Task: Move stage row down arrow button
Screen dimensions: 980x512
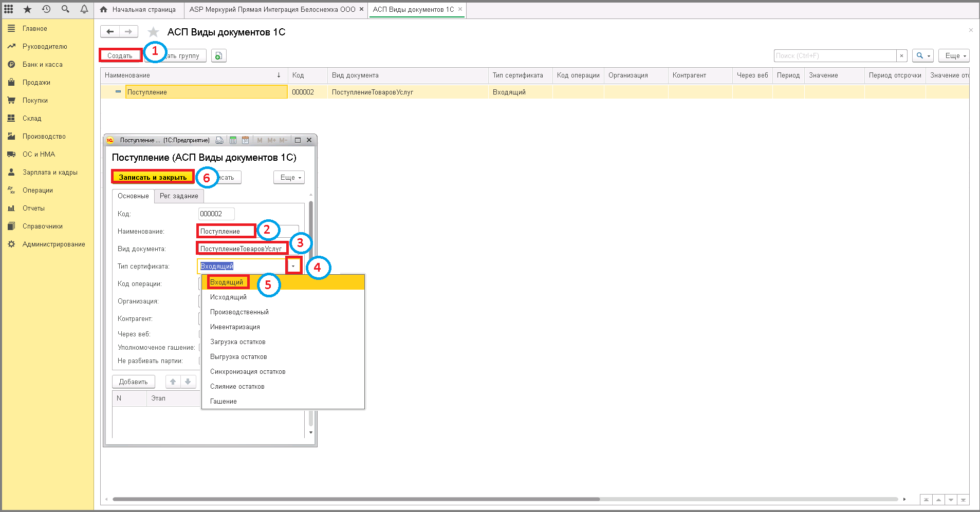Action: pyautogui.click(x=188, y=382)
